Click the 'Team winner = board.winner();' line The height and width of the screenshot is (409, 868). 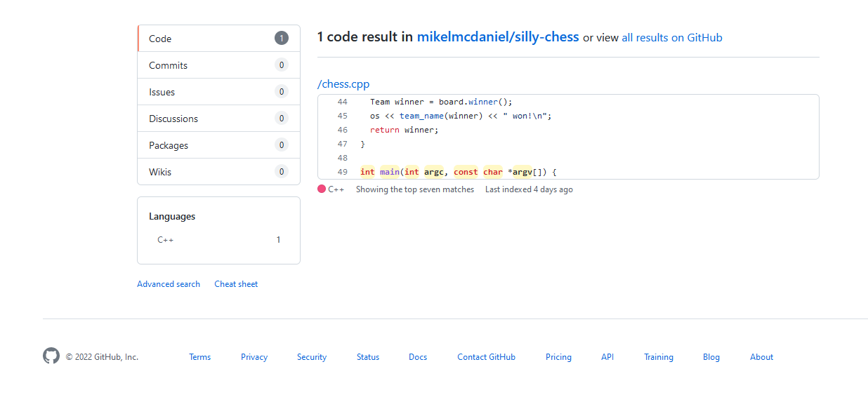pyautogui.click(x=441, y=102)
